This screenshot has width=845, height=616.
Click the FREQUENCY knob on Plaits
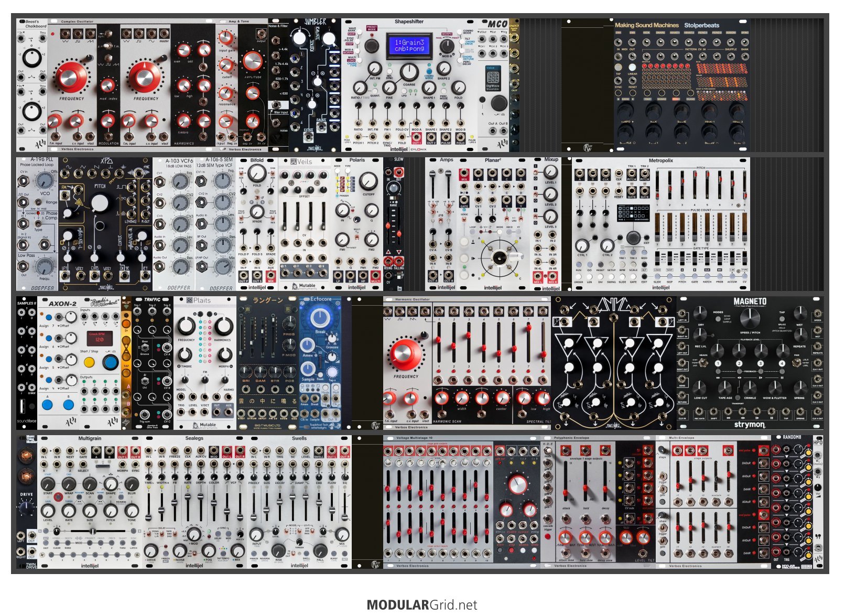(187, 326)
